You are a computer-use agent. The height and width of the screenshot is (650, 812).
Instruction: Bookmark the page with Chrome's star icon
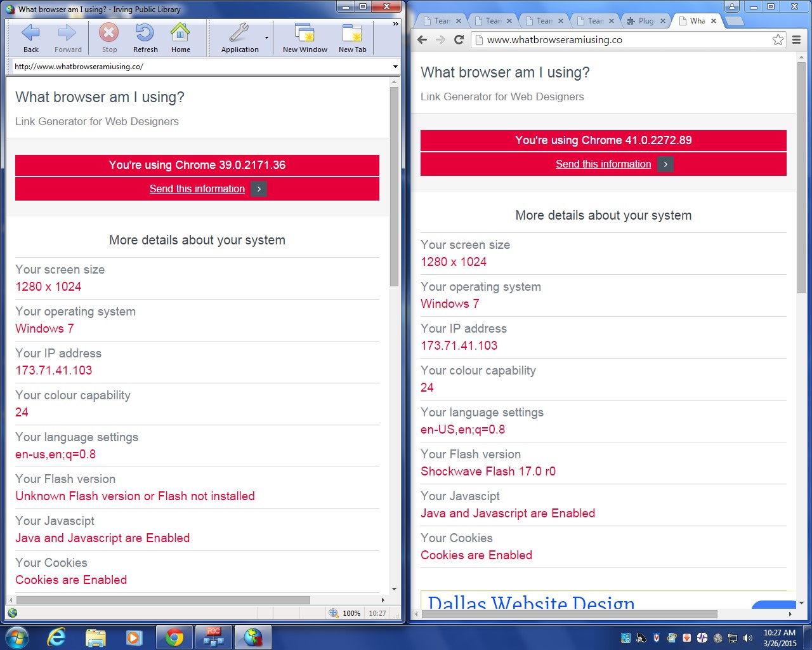tap(778, 39)
